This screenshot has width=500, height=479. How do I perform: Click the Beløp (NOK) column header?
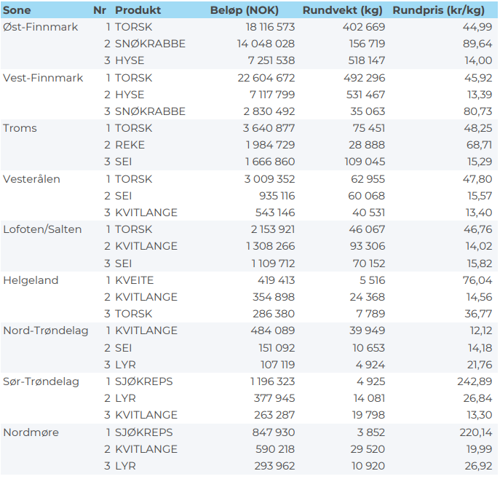tap(244, 10)
